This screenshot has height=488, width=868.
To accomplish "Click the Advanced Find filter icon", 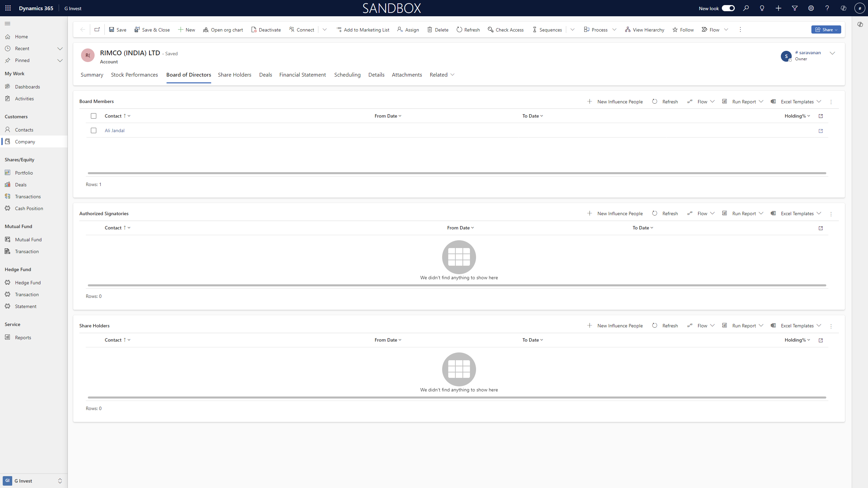I will (x=794, y=8).
